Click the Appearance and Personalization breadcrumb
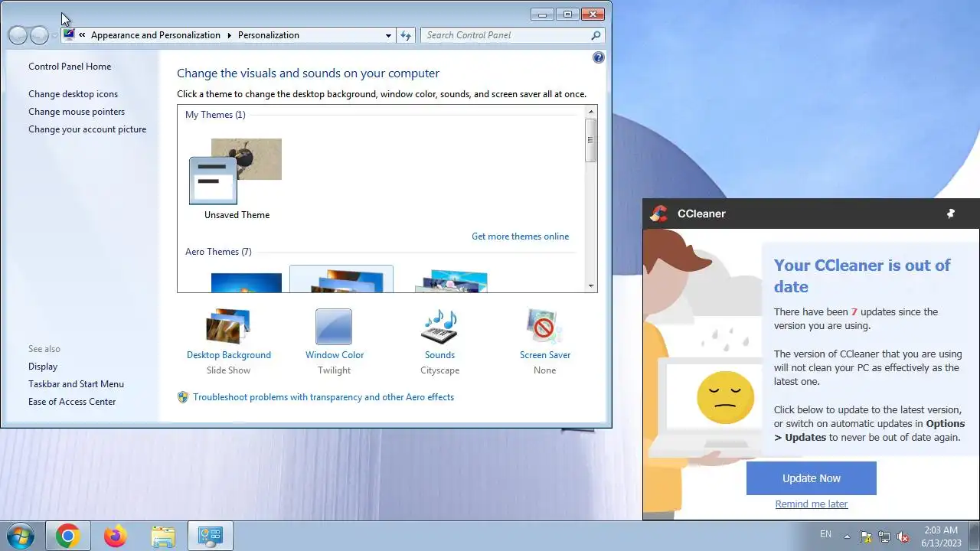 (155, 35)
